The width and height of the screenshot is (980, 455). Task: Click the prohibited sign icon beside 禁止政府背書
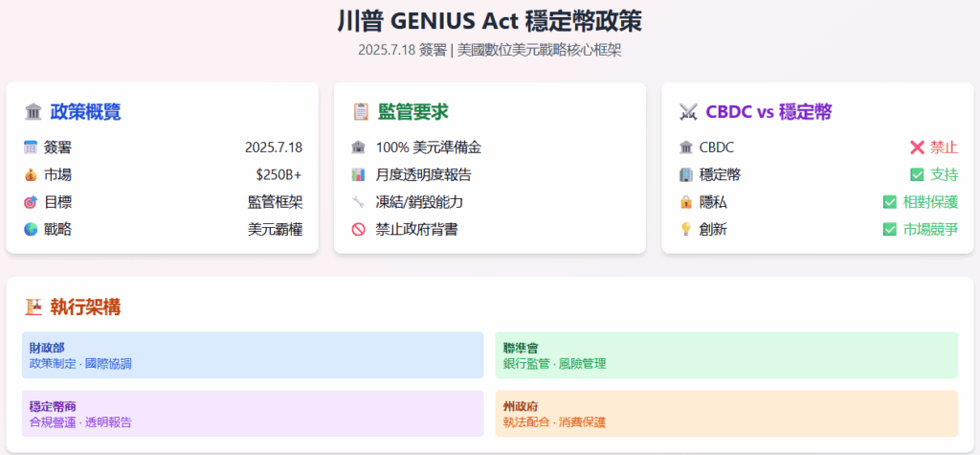point(358,230)
